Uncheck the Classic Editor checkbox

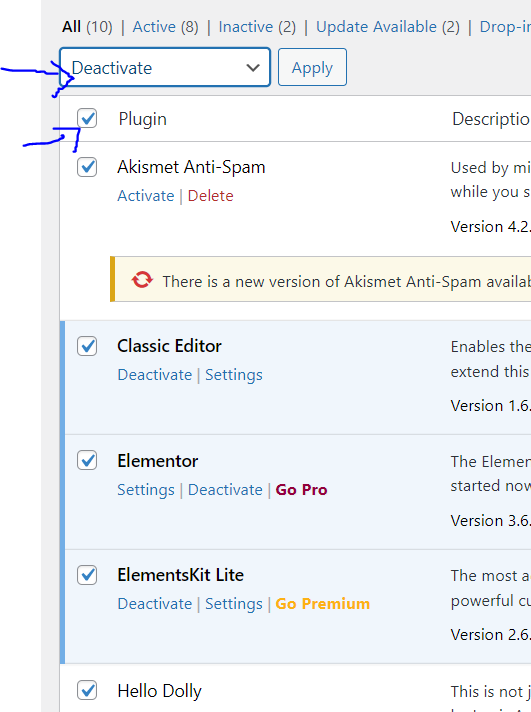pos(87,346)
